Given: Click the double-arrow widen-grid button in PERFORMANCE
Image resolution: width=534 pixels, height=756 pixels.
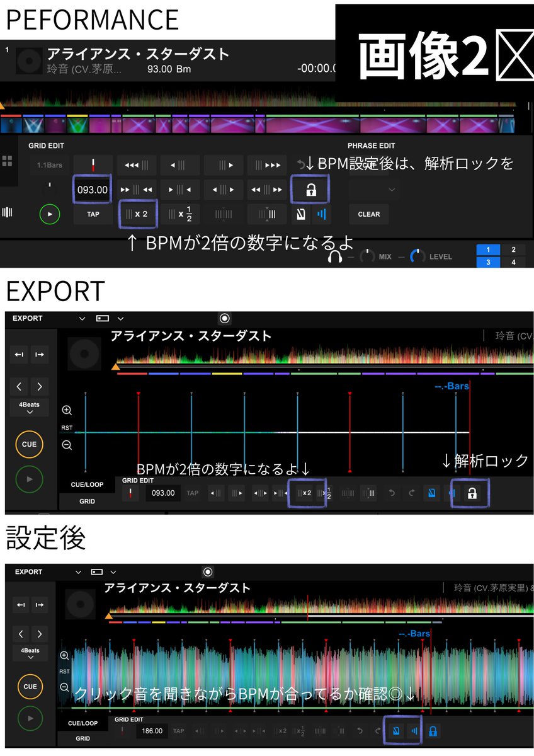Looking at the screenshot, I should pos(267,189).
